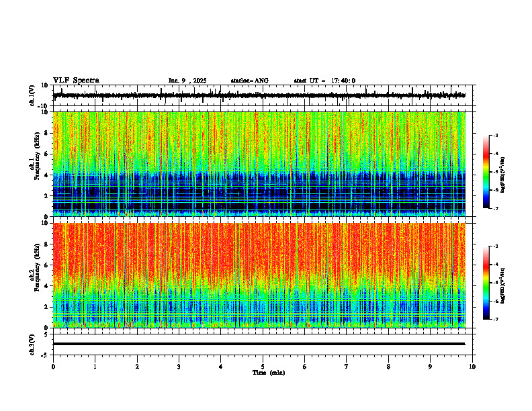
Task: Click the "8" kHz tick on the ch.1 spectrogram axis
Action: click(x=46, y=133)
